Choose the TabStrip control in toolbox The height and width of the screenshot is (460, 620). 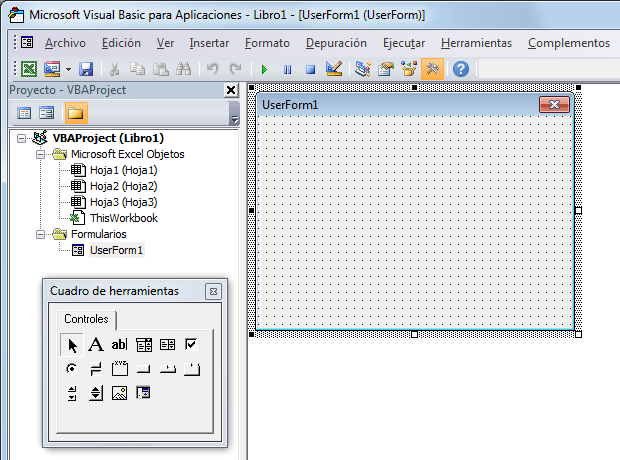168,369
